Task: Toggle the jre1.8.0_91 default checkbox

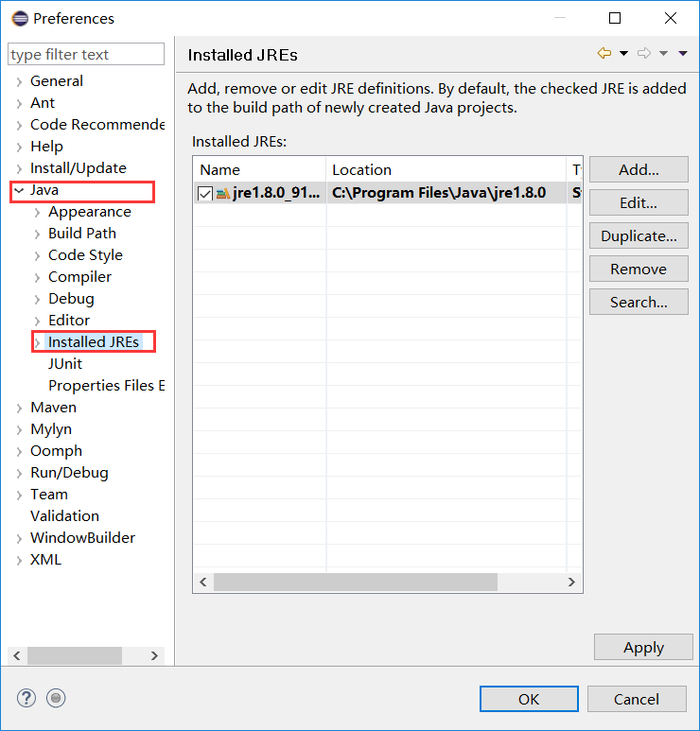Action: (x=204, y=194)
